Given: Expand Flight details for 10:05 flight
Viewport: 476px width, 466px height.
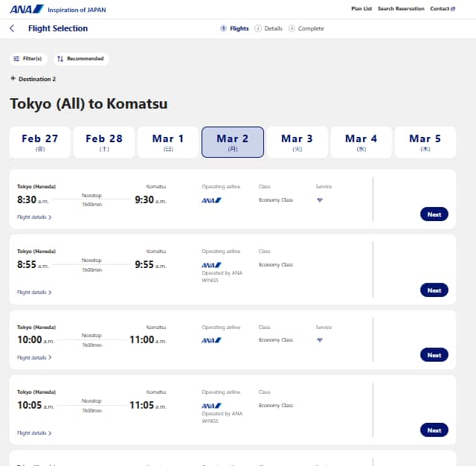Looking at the screenshot, I should (34, 433).
